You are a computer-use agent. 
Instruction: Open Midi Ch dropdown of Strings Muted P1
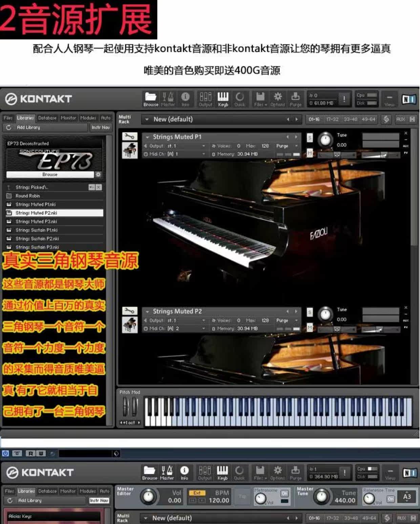pyautogui.click(x=174, y=154)
